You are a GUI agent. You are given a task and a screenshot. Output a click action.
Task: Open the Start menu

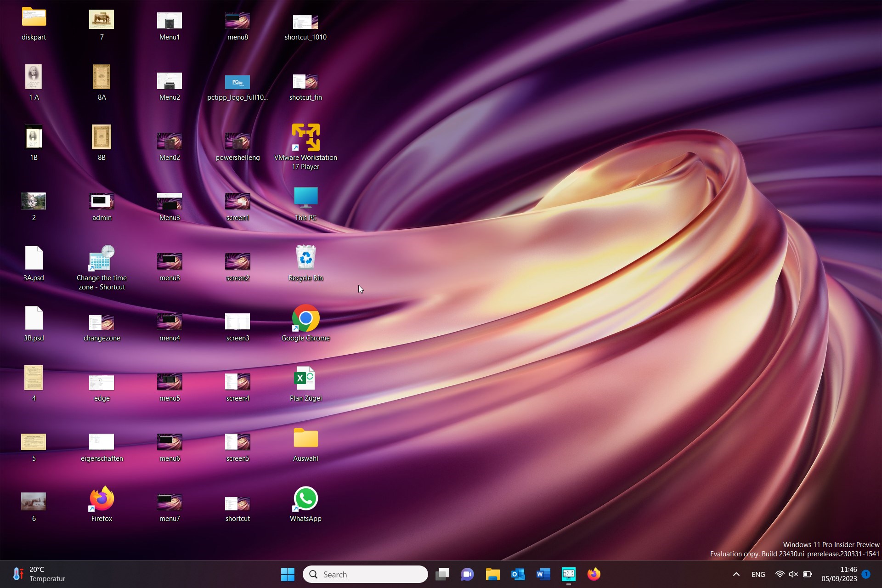[x=287, y=574]
